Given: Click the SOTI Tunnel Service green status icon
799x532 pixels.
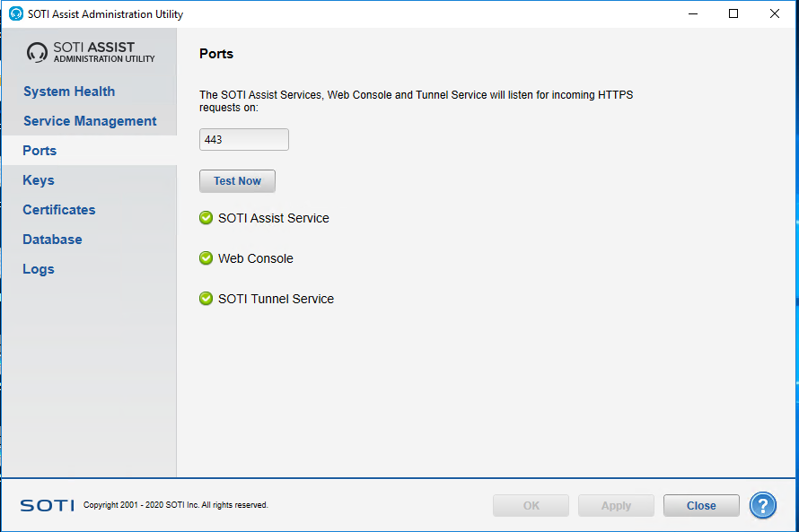Looking at the screenshot, I should [206, 299].
